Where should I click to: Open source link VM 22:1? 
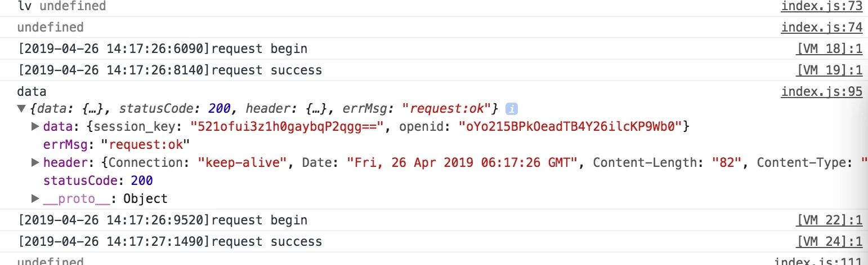pos(829,220)
